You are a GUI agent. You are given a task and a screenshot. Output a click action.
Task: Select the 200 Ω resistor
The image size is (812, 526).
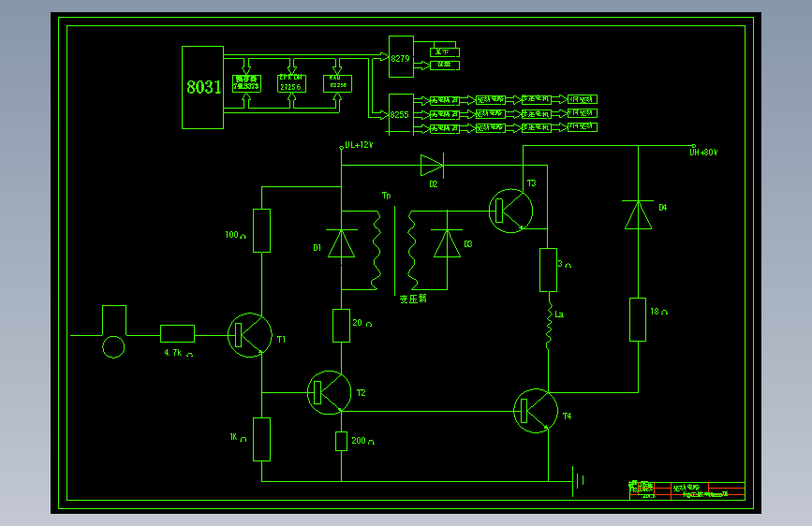click(341, 441)
